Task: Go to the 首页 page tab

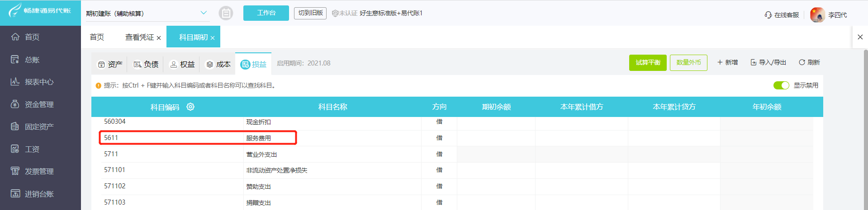Action: (x=97, y=37)
